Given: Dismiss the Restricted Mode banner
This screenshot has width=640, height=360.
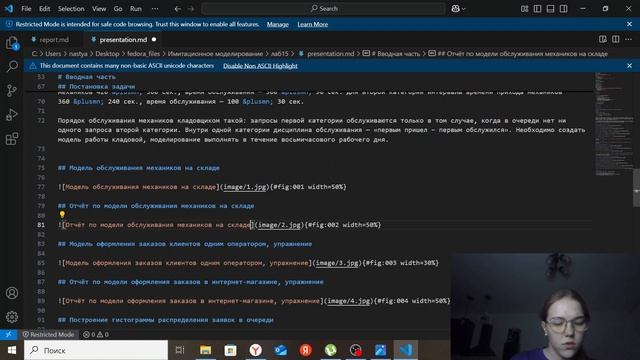Looking at the screenshot, I should [629, 24].
